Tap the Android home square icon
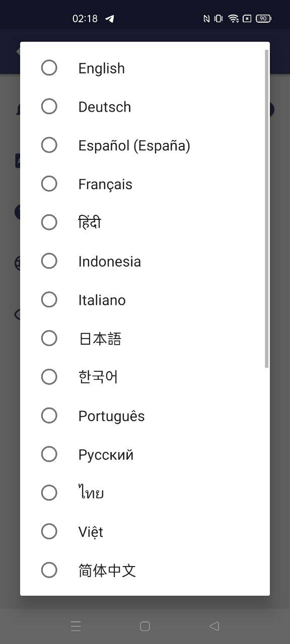290x644 pixels. pos(145,626)
